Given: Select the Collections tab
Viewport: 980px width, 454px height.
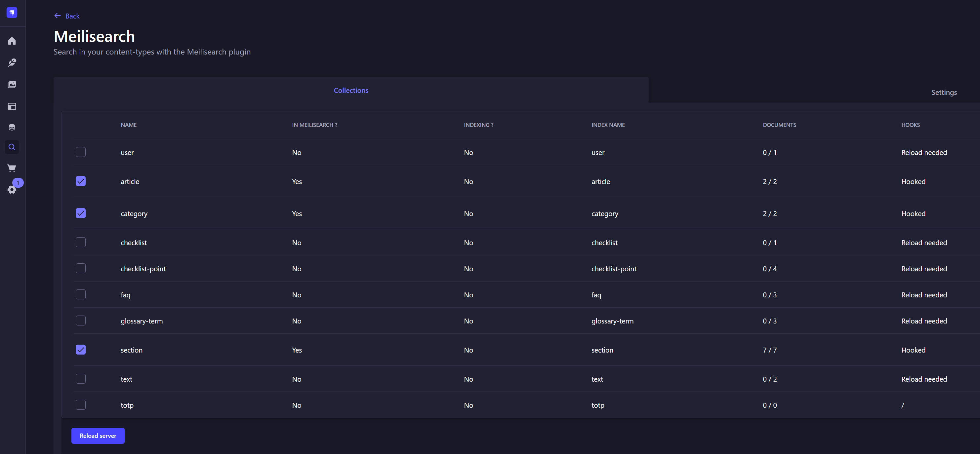Looking at the screenshot, I should (x=351, y=91).
